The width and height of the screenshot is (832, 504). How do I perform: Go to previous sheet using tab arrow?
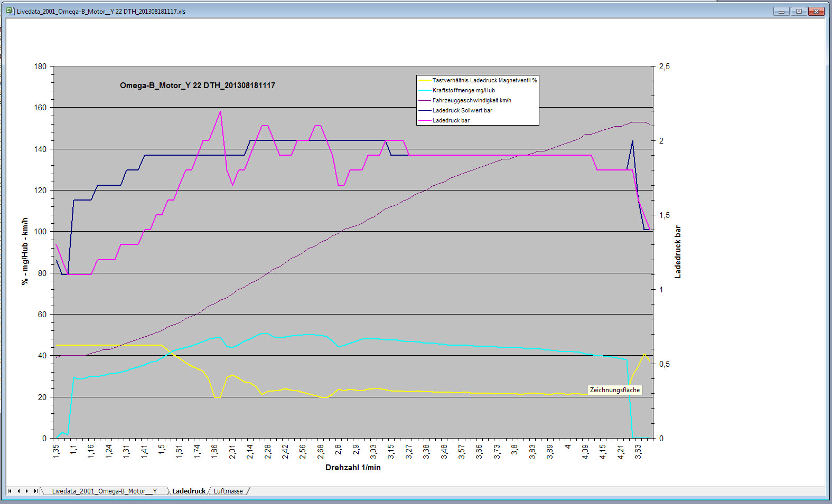click(x=18, y=491)
